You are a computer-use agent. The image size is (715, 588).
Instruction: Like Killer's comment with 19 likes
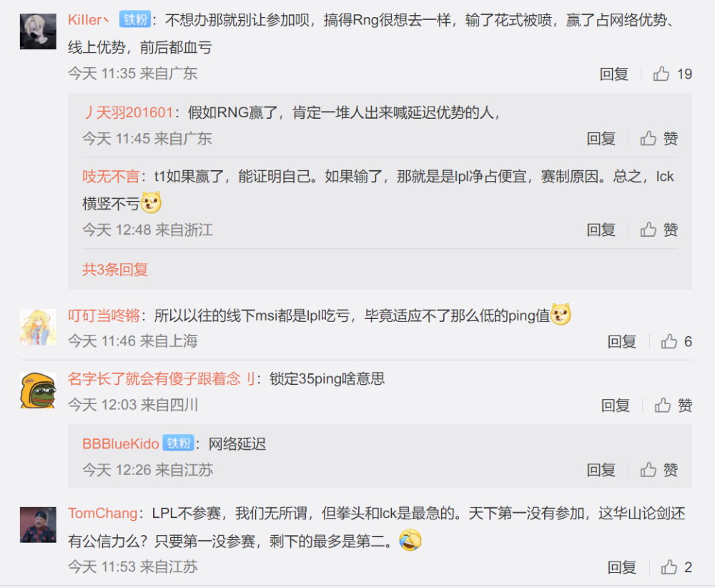click(672, 74)
